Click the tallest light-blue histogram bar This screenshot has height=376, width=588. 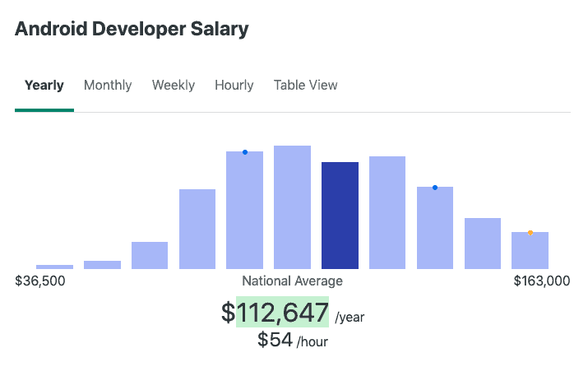(x=292, y=207)
